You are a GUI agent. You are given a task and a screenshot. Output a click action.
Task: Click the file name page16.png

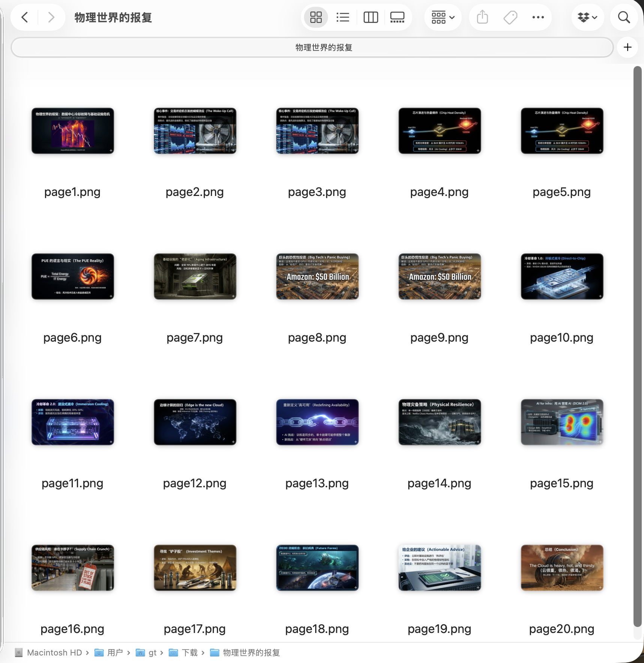pyautogui.click(x=72, y=629)
